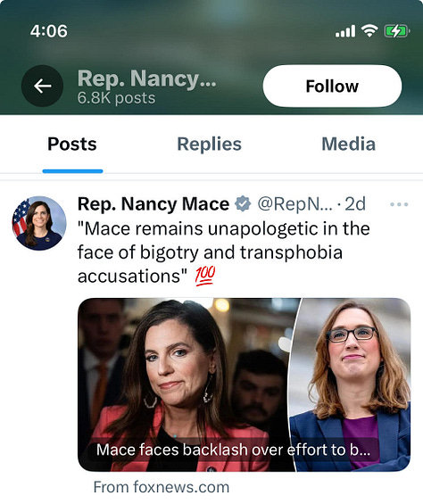Tap the red 100 emoji
423x504 pixels.
click(205, 277)
